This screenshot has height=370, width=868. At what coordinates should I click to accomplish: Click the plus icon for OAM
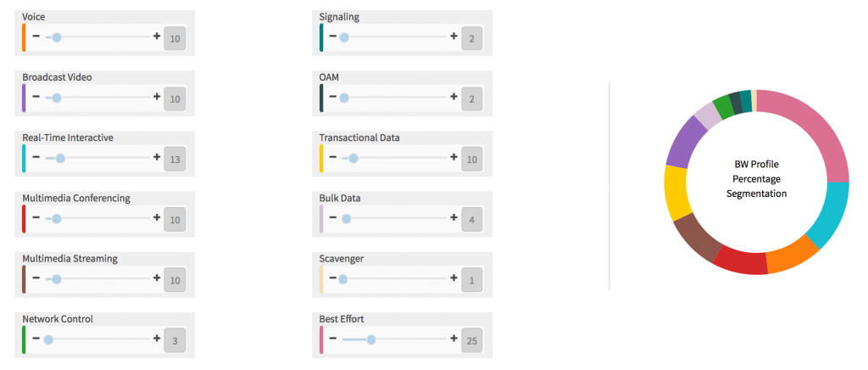point(454,98)
